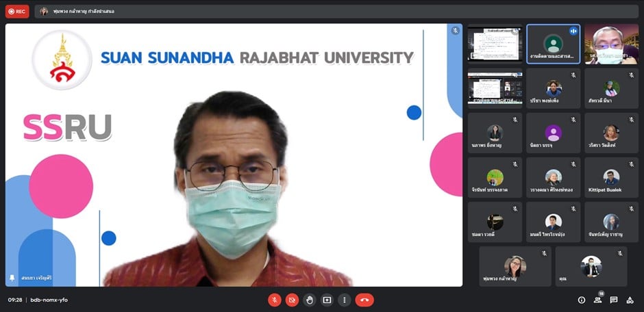
Task: Open the chat messages panel
Action: click(x=614, y=300)
